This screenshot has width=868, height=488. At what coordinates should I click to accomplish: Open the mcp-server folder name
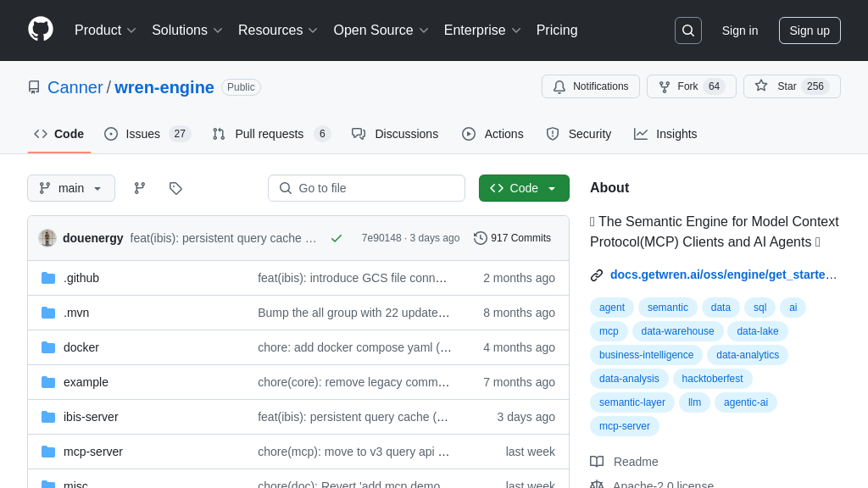coord(93,452)
